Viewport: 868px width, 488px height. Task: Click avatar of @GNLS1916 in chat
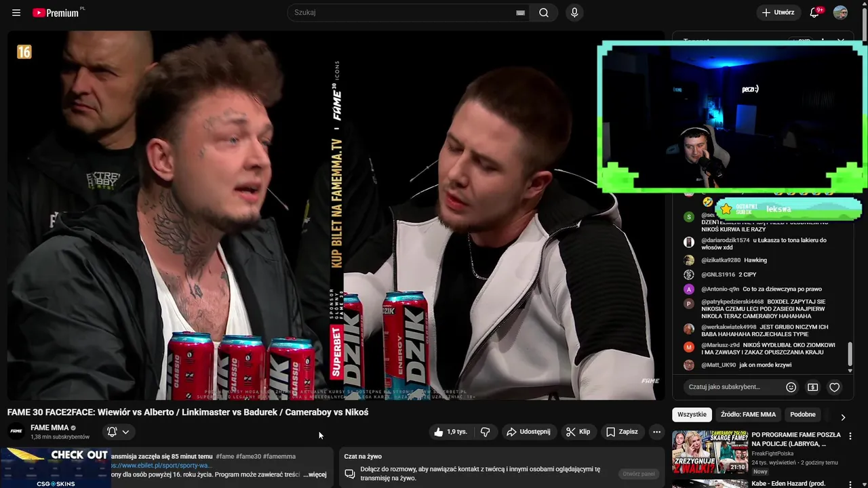(x=689, y=274)
